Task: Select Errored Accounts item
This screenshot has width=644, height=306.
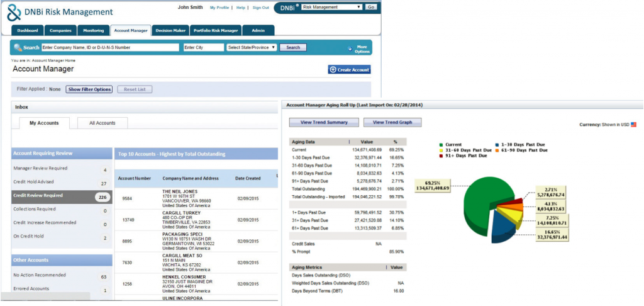Action: (62, 289)
